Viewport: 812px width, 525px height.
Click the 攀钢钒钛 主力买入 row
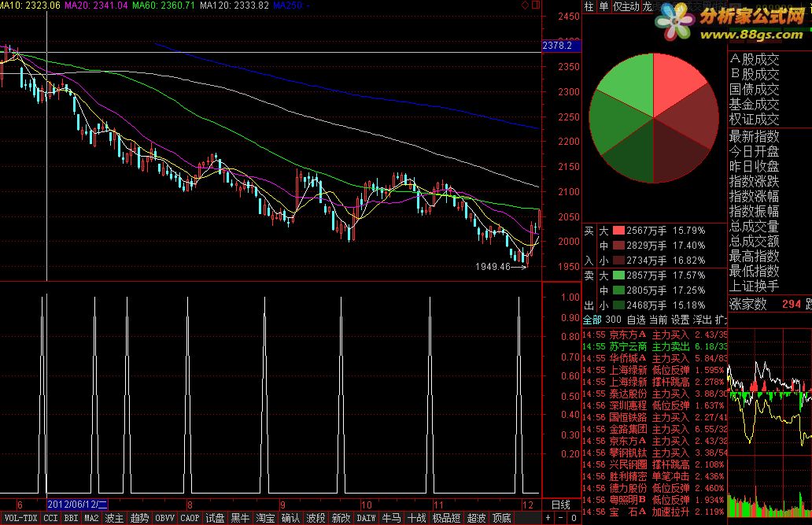point(655,453)
